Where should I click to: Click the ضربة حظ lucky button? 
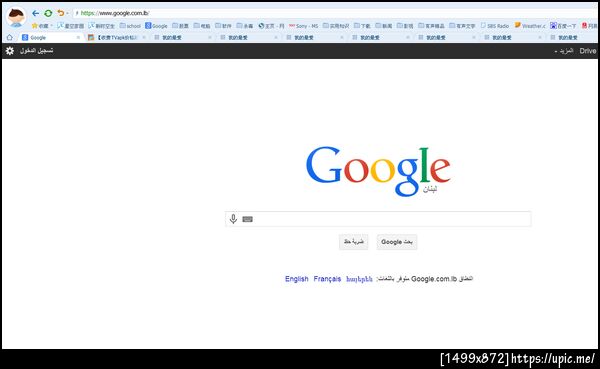[354, 242]
